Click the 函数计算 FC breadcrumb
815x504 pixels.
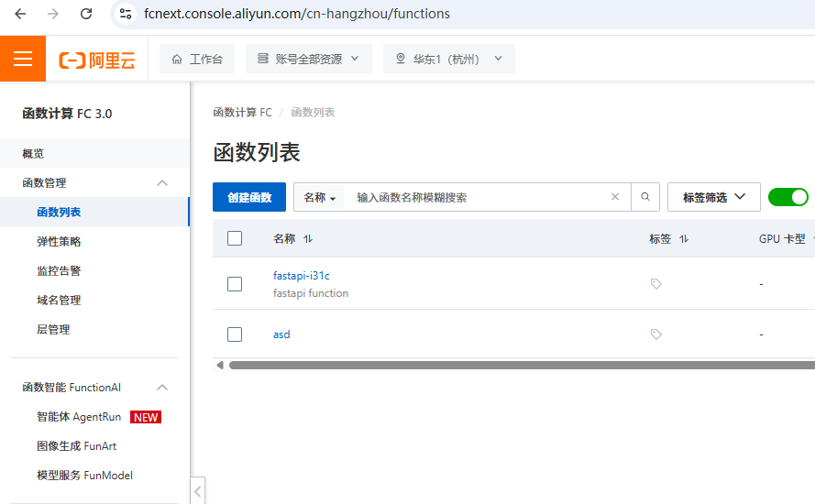(242, 112)
